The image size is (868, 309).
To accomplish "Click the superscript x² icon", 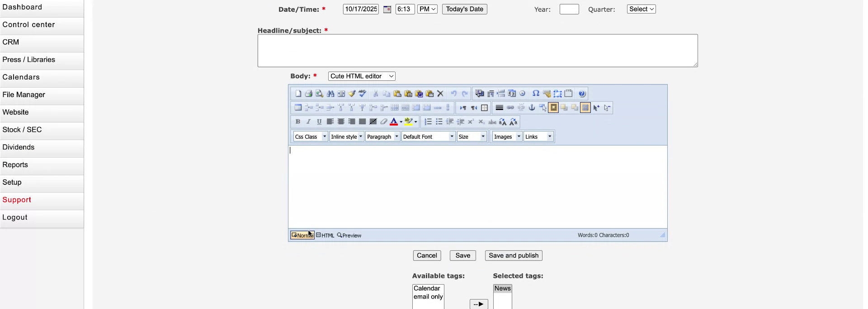I will pos(471,122).
